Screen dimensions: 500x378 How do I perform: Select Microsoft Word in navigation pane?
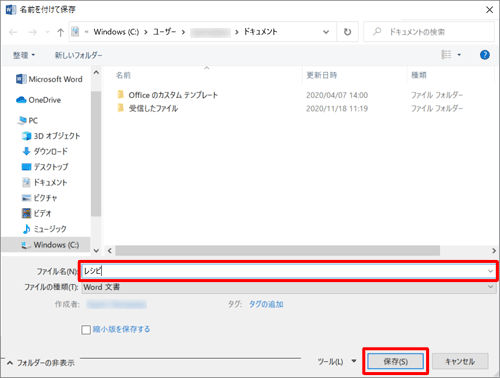pos(49,79)
